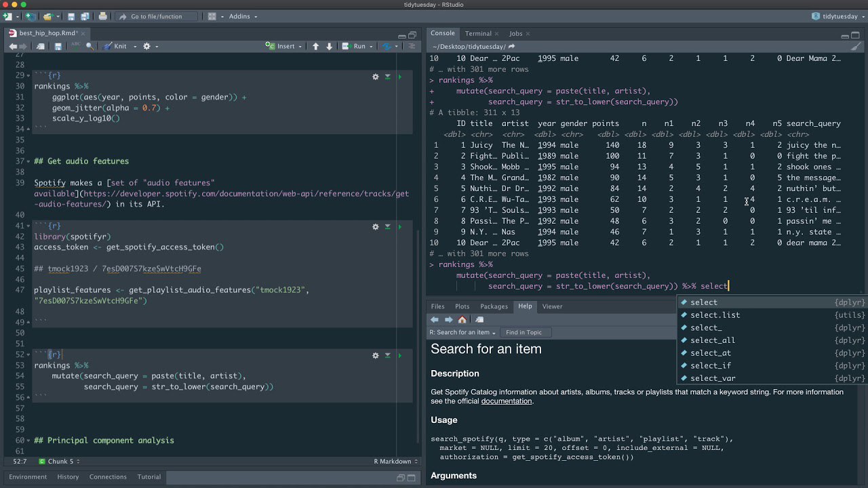Switch to the Environment tab
This screenshot has width=868, height=488.
[28, 476]
